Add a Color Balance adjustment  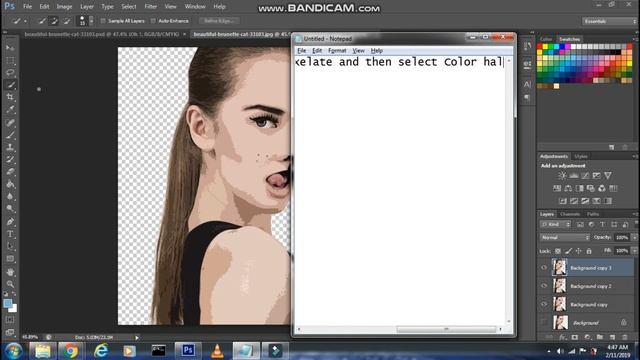[568, 188]
